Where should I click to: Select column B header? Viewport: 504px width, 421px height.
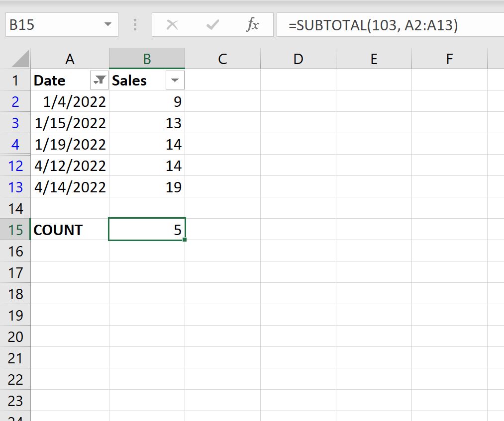click(x=147, y=58)
